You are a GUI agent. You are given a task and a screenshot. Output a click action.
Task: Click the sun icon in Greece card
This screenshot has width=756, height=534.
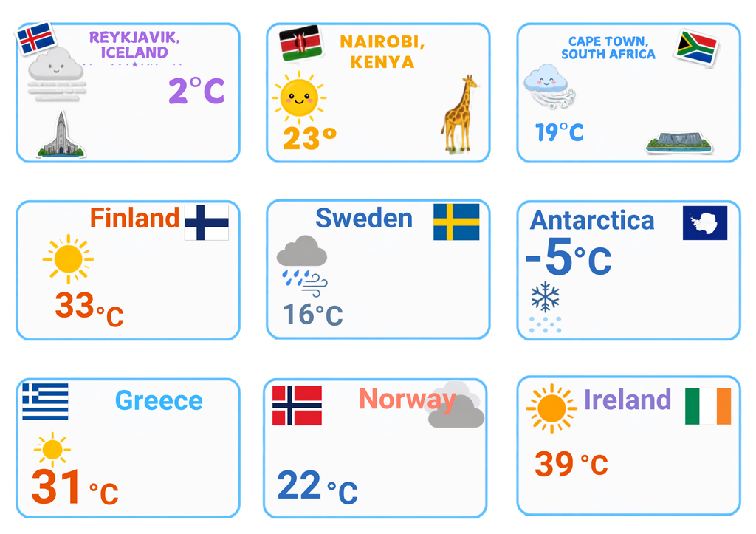click(52, 450)
